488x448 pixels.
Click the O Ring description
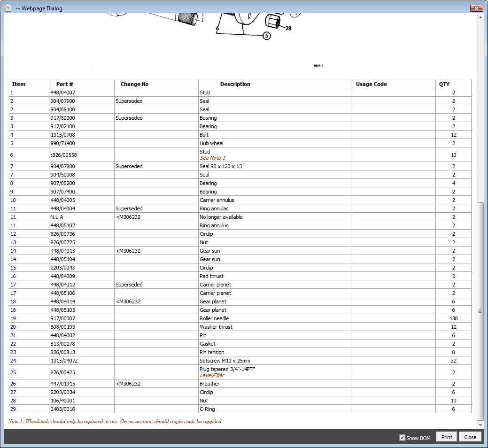coord(207,409)
